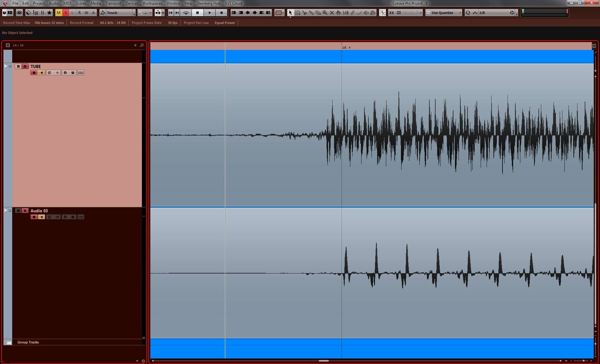The image size is (600, 364).
Task: Toggle record enable on Audio 03
Action: click(x=34, y=217)
